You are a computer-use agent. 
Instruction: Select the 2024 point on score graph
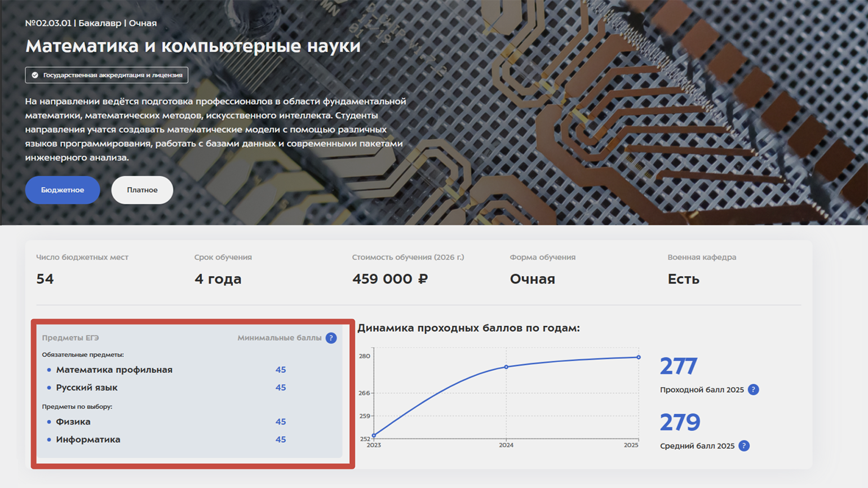click(x=506, y=367)
